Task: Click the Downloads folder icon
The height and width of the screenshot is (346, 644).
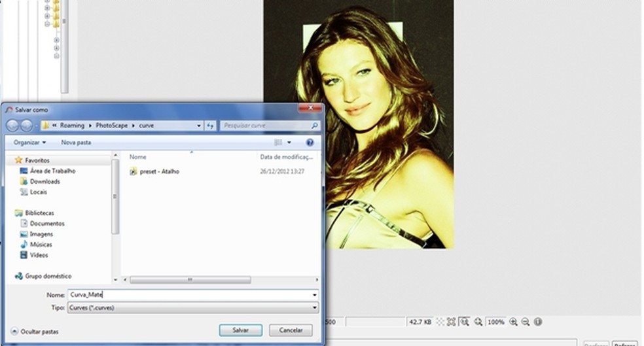Action: (x=24, y=181)
